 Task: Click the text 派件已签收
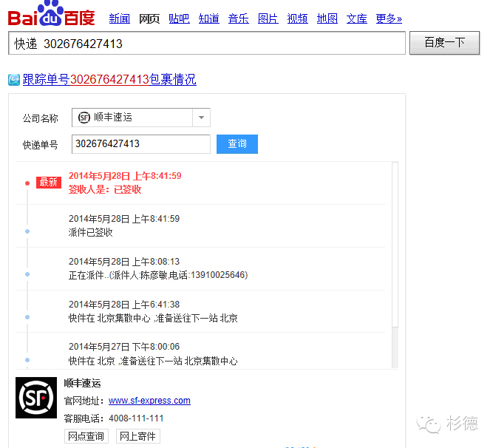(x=91, y=233)
